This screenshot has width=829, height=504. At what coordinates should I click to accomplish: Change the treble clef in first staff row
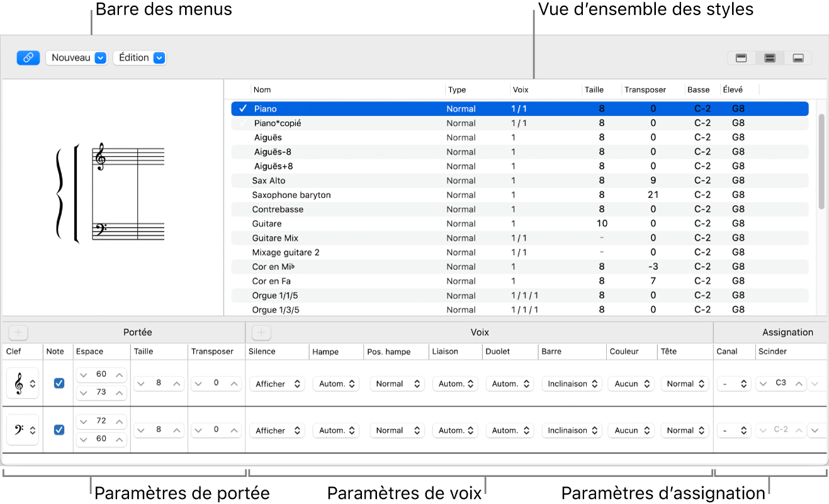(23, 384)
